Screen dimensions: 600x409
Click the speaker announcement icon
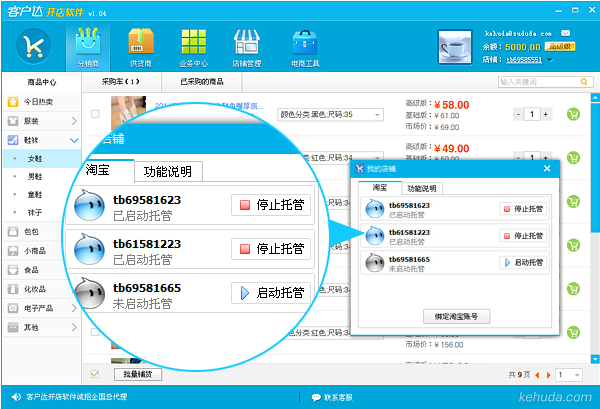click(16, 397)
